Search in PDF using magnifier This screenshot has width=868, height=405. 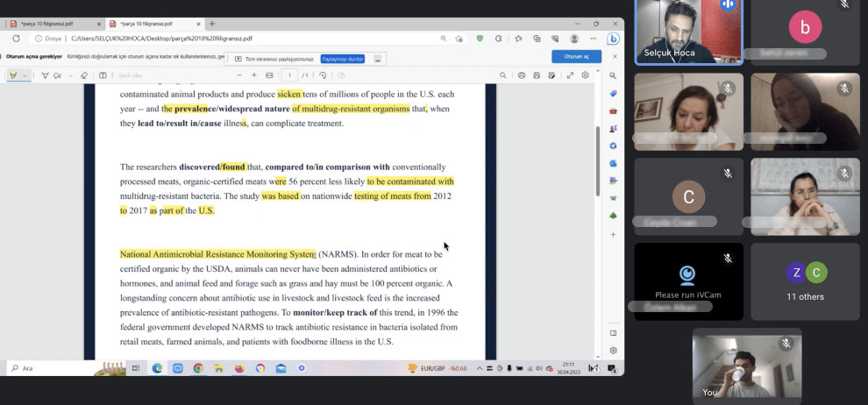tap(502, 75)
